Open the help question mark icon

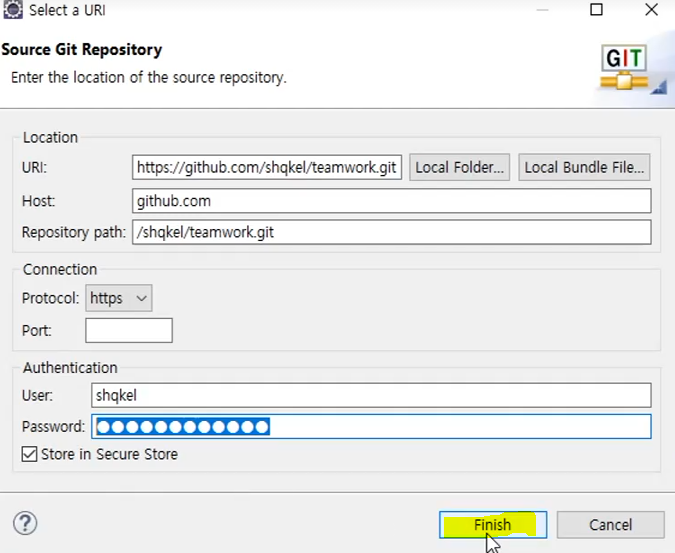[x=25, y=523]
